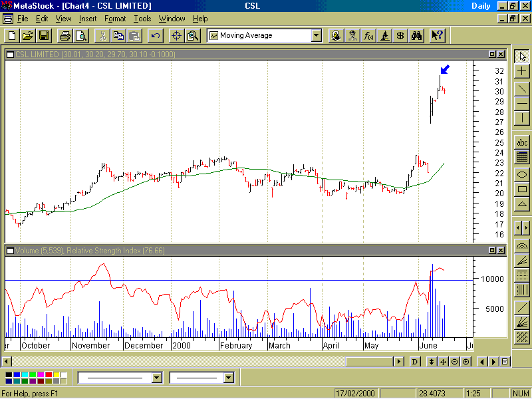Click the next chart right triangle button
The height and width of the screenshot is (399, 532).
click(x=493, y=362)
